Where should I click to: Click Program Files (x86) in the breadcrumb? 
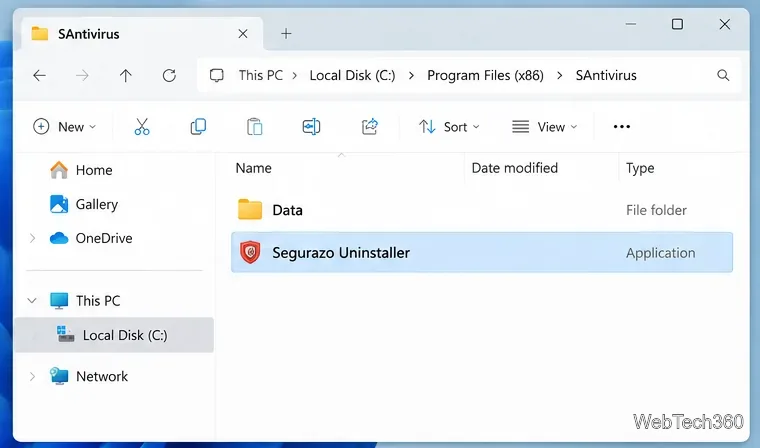(485, 75)
